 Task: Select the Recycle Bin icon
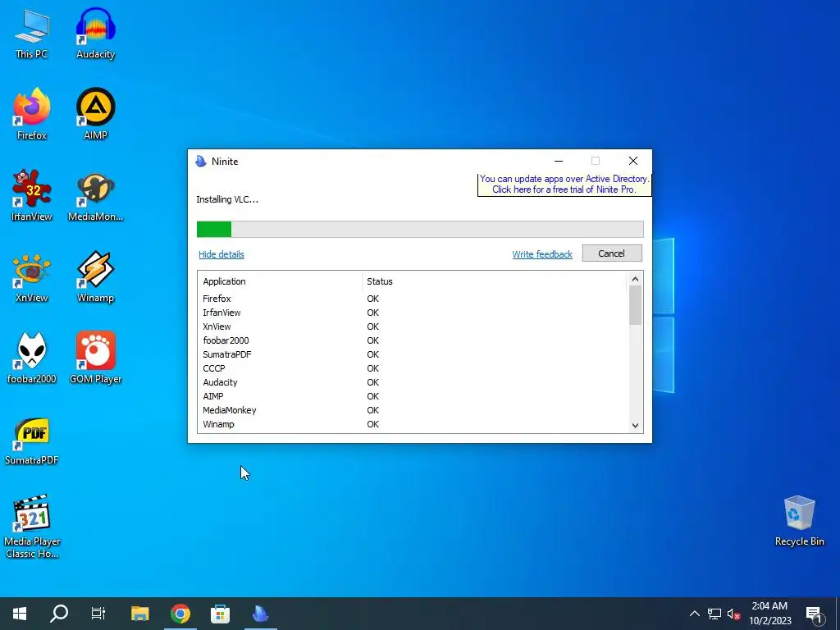799,521
